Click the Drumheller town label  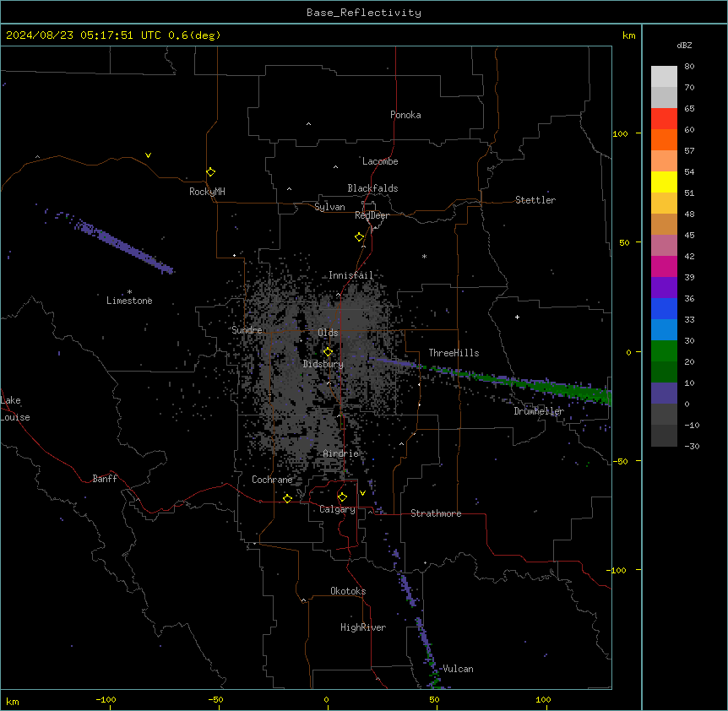[539, 411]
